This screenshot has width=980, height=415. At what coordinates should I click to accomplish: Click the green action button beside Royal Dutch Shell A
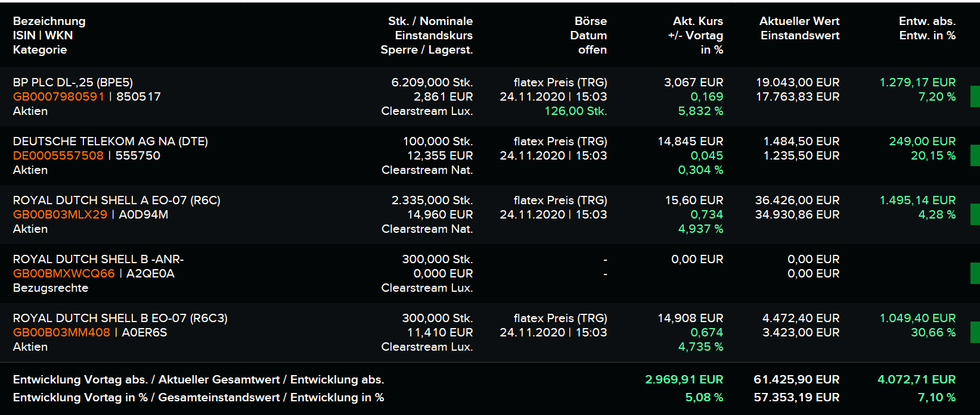click(x=976, y=214)
